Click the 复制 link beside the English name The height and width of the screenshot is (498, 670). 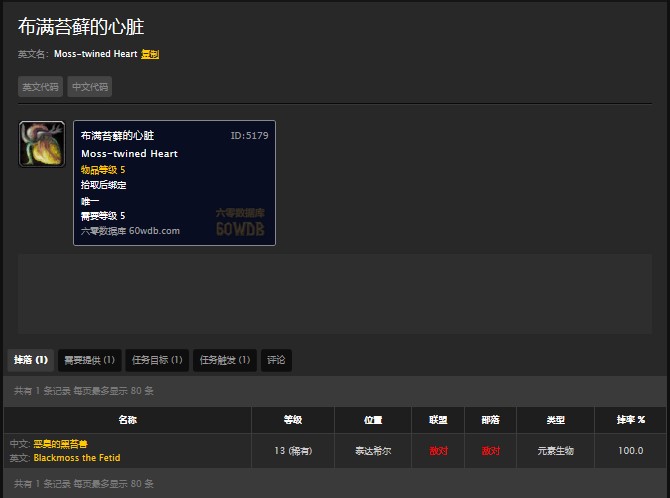point(150,54)
